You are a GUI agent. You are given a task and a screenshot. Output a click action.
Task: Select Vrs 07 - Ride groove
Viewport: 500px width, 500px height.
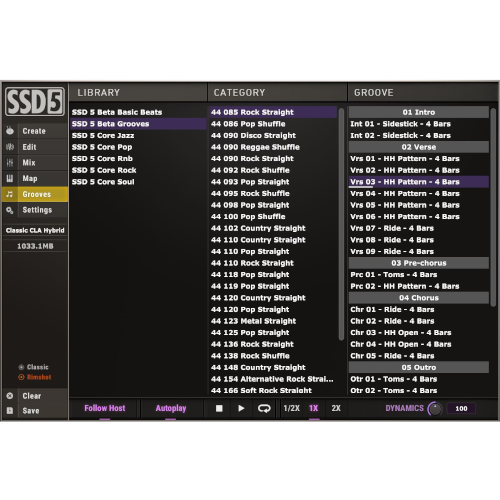(419, 228)
